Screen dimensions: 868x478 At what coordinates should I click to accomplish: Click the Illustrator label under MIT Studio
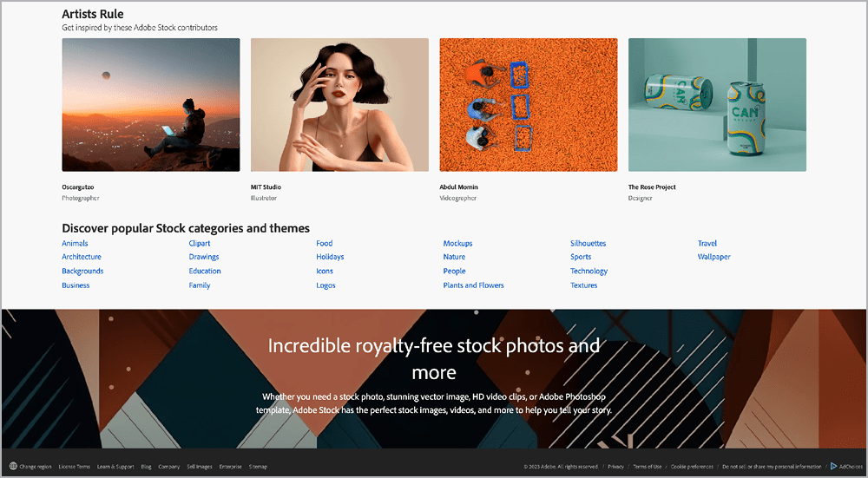click(x=264, y=198)
